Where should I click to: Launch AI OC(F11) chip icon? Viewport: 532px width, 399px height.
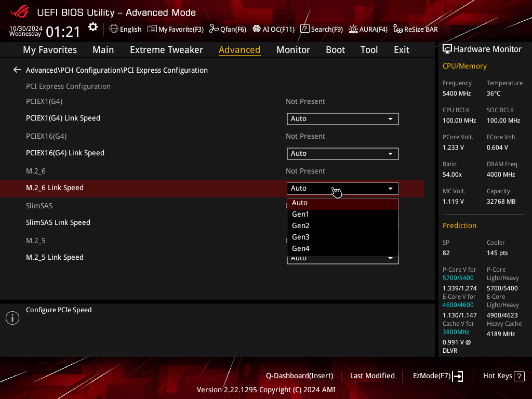(x=257, y=29)
